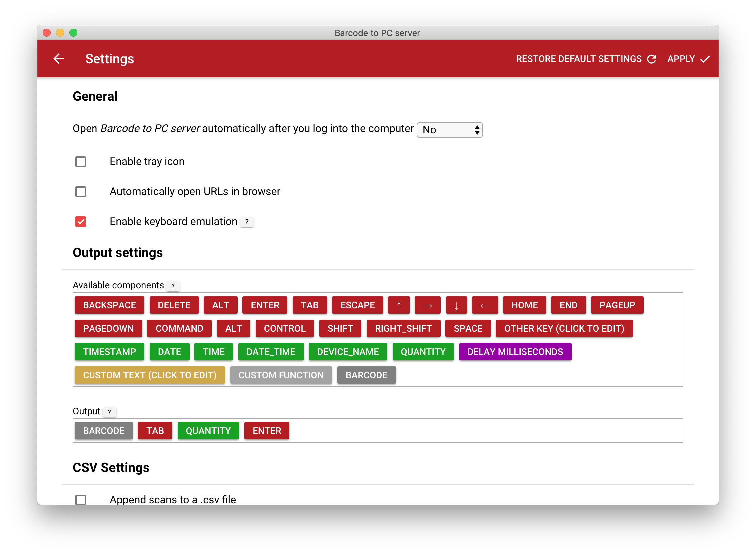Select the COMMAND component
This screenshot has height=554, width=756.
point(179,328)
